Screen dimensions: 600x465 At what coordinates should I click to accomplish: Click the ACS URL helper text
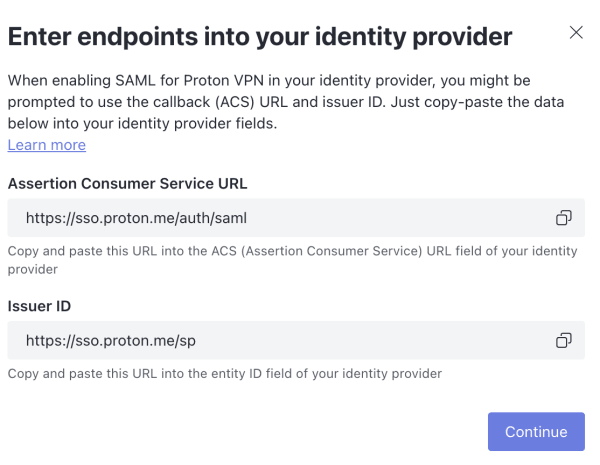coord(292,260)
